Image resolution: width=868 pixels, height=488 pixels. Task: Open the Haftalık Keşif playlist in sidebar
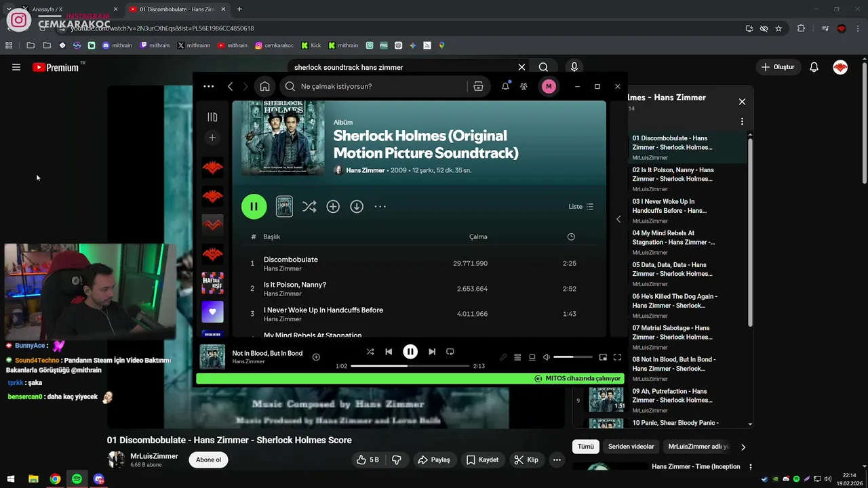[212, 283]
